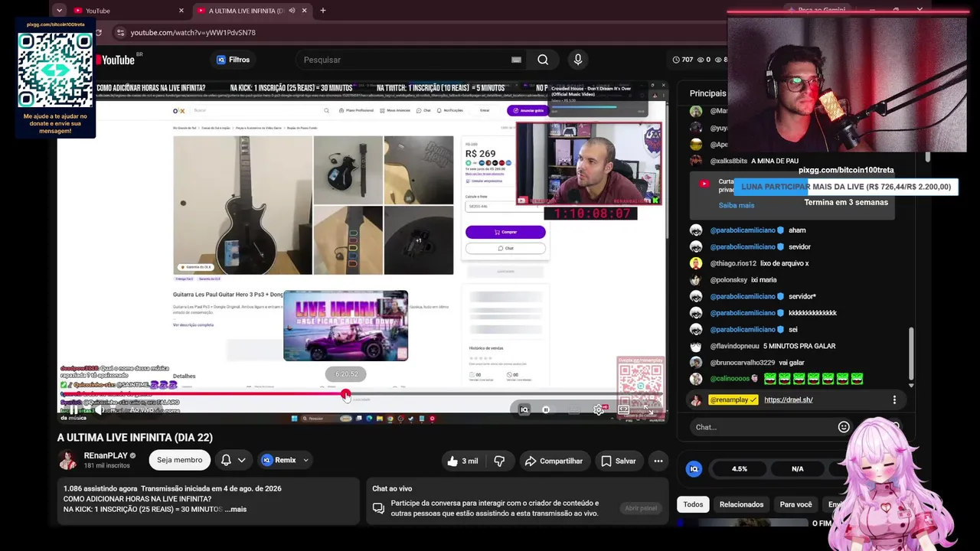Open the chat bubble icon in Chat ao vivo
Image resolution: width=980 pixels, height=551 pixels.
[x=378, y=508]
